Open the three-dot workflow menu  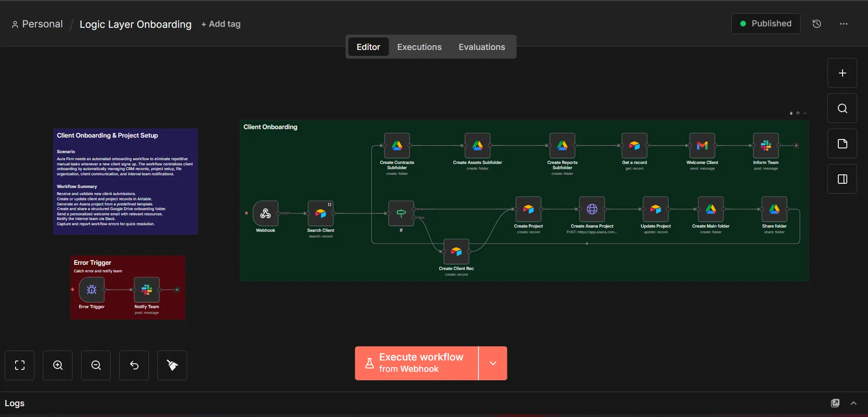click(843, 24)
